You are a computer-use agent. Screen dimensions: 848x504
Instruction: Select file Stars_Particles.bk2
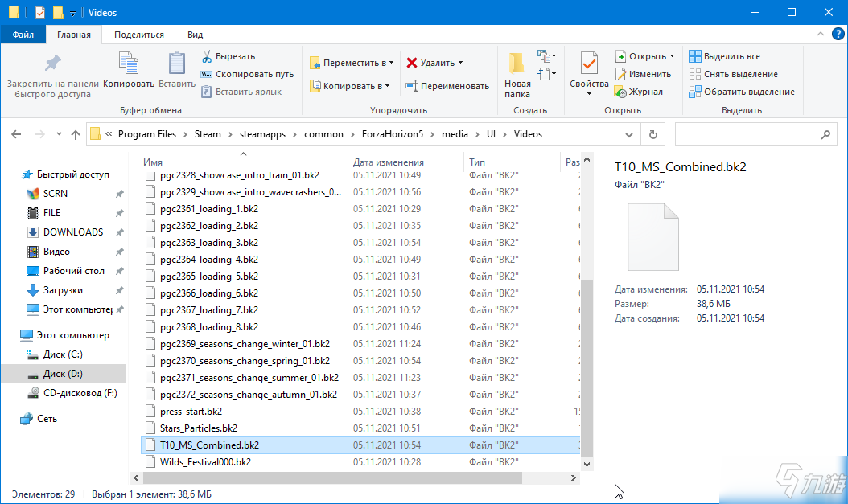coord(199,428)
